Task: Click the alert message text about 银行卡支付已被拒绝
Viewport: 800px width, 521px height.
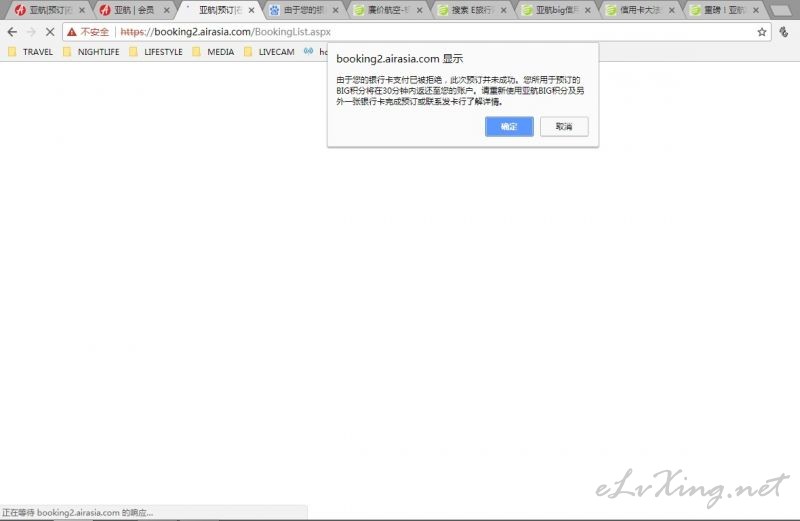Action: 460,91
